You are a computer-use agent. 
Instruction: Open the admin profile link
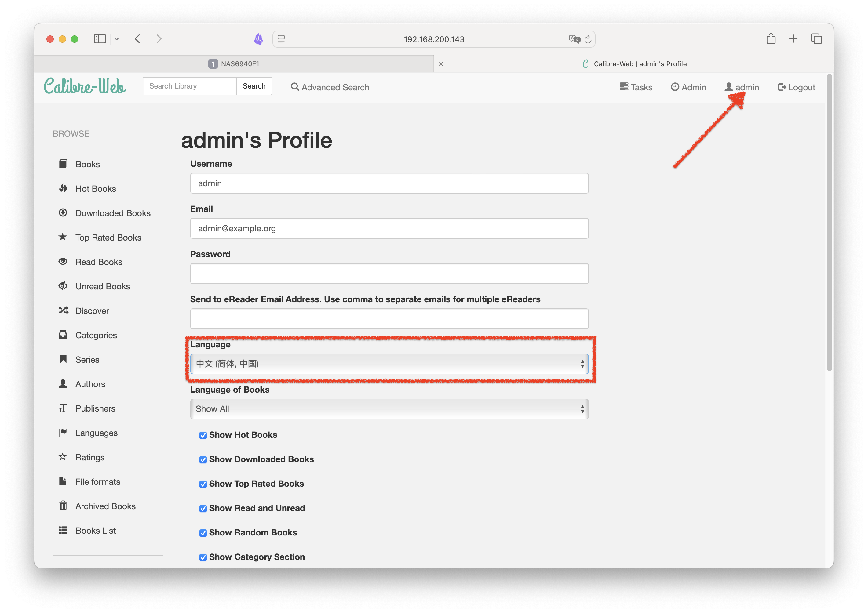742,87
